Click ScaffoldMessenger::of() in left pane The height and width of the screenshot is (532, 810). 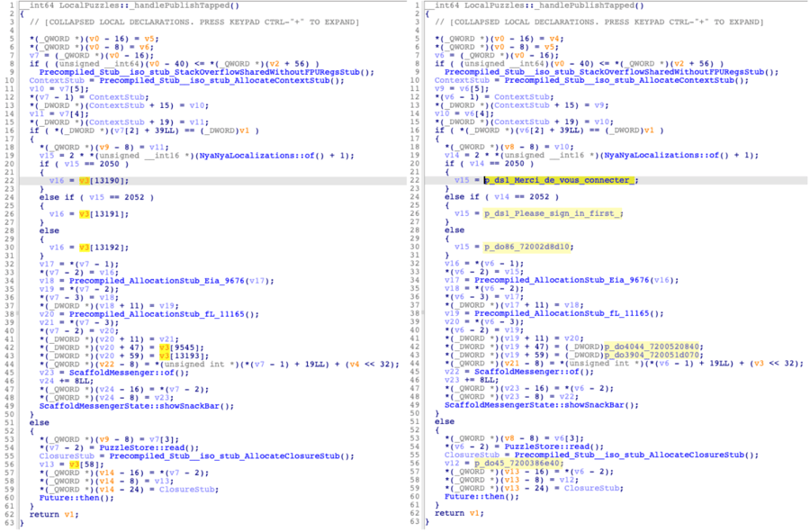129,373
